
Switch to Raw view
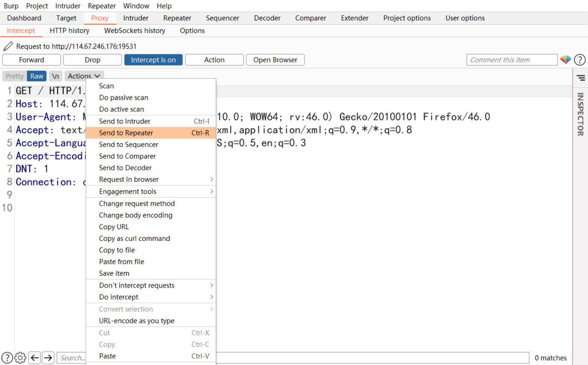[36, 76]
